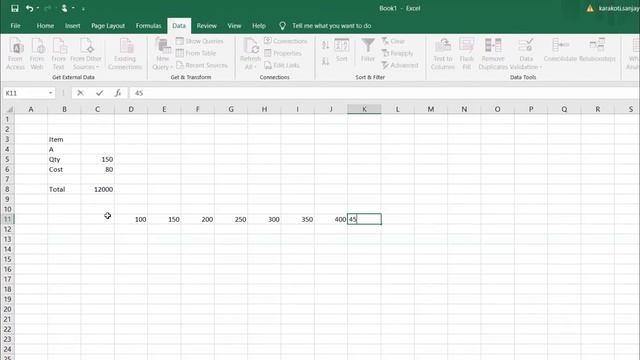The height and width of the screenshot is (360, 640).
Task: Click the cell with value 80
Action: pos(98,169)
